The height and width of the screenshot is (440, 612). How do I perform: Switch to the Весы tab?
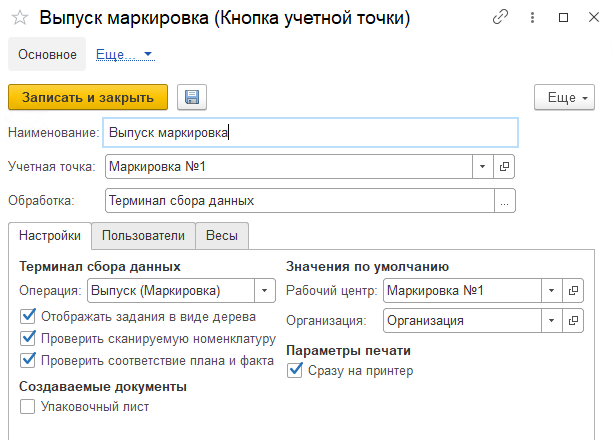point(221,236)
